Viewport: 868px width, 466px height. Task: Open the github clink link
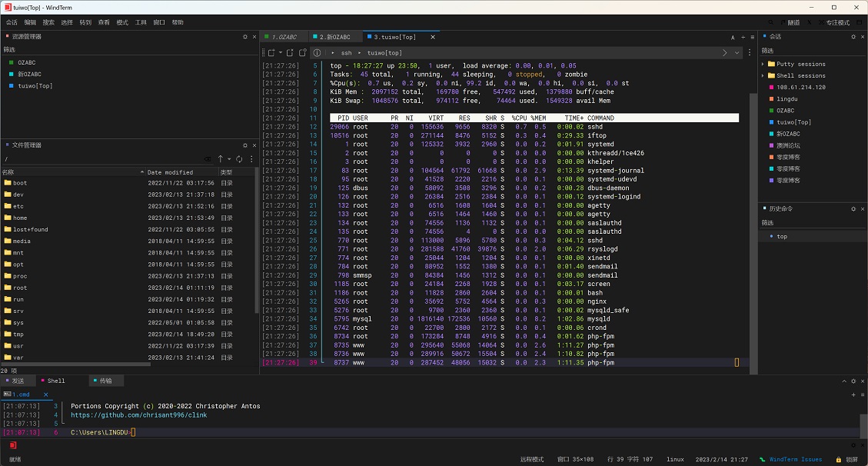tap(139, 414)
